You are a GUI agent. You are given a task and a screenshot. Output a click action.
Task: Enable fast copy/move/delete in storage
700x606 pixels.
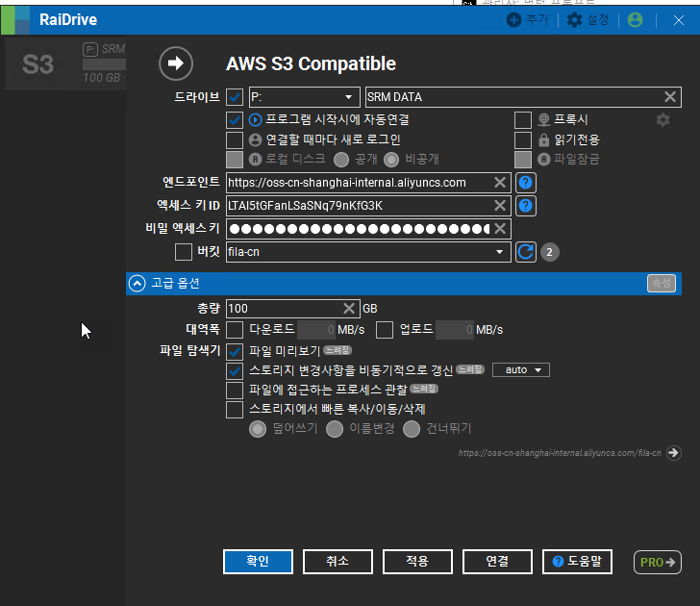235,410
